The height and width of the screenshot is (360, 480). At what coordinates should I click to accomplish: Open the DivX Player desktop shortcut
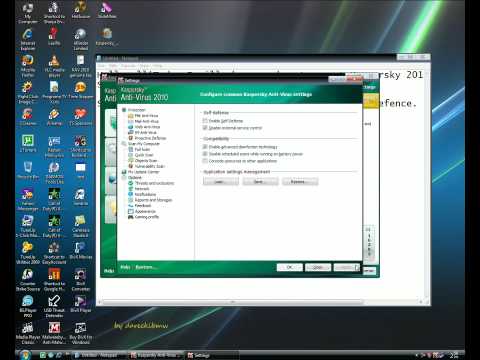80,304
